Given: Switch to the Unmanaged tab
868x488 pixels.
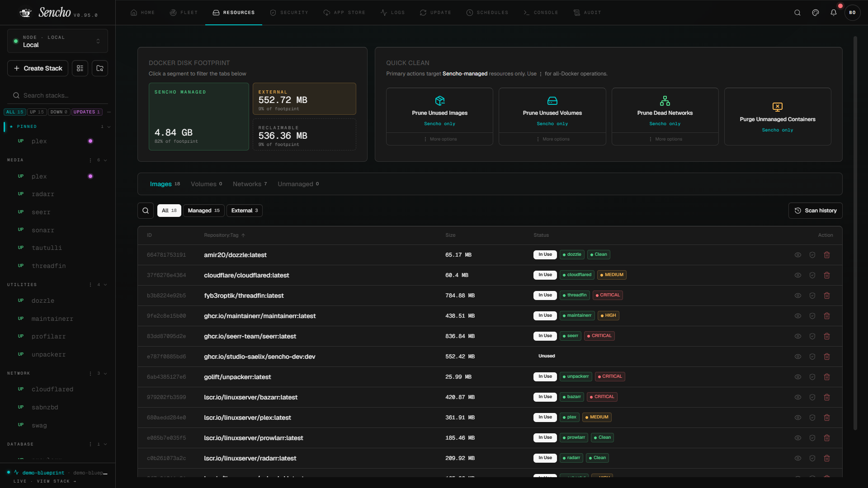Looking at the screenshot, I should pyautogui.click(x=298, y=184).
